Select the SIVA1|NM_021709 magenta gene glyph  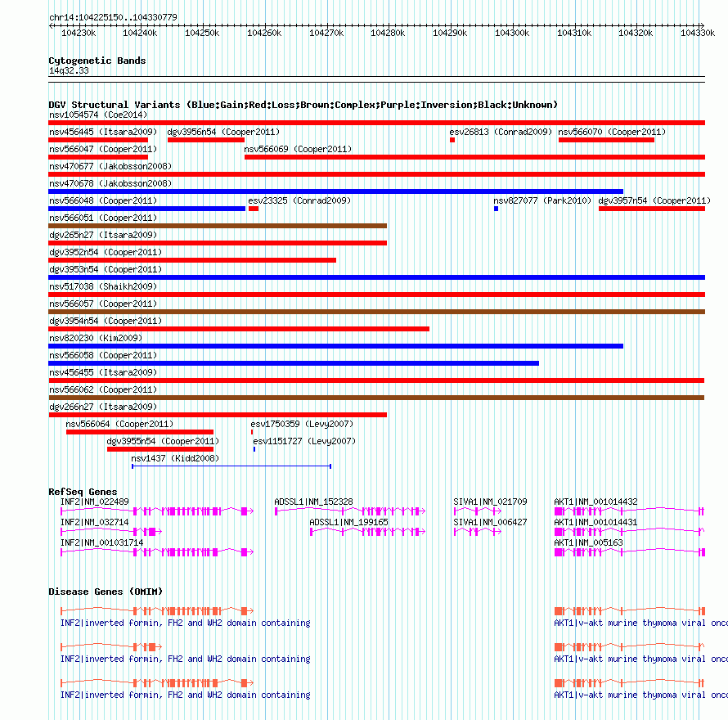click(477, 511)
